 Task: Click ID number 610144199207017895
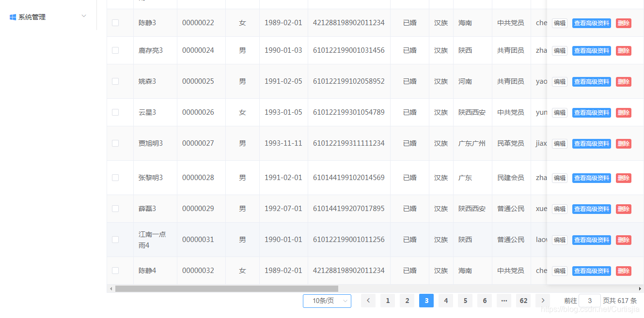tap(349, 209)
